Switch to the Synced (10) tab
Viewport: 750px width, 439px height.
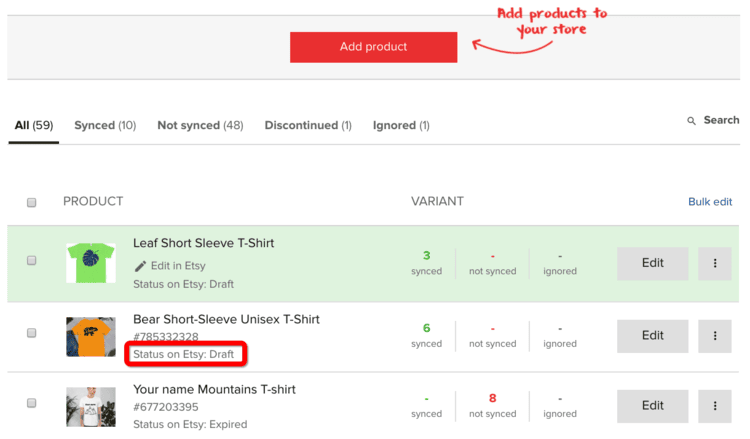(x=105, y=126)
